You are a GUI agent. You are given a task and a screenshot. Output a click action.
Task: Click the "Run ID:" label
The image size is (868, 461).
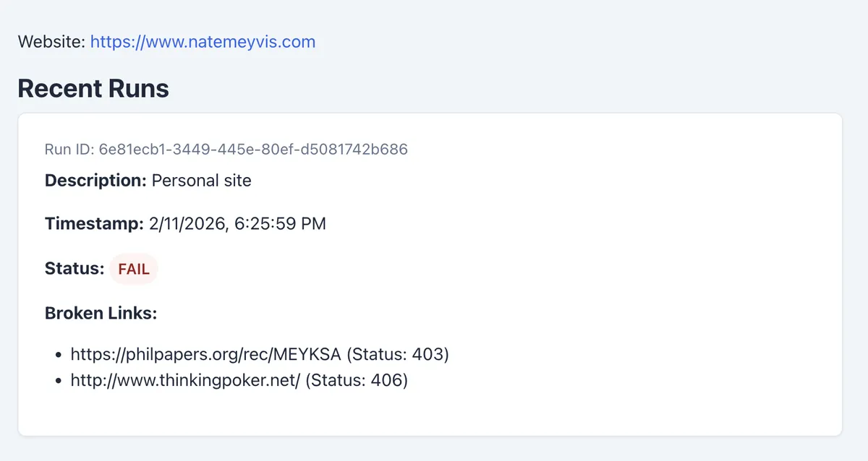[x=69, y=150]
